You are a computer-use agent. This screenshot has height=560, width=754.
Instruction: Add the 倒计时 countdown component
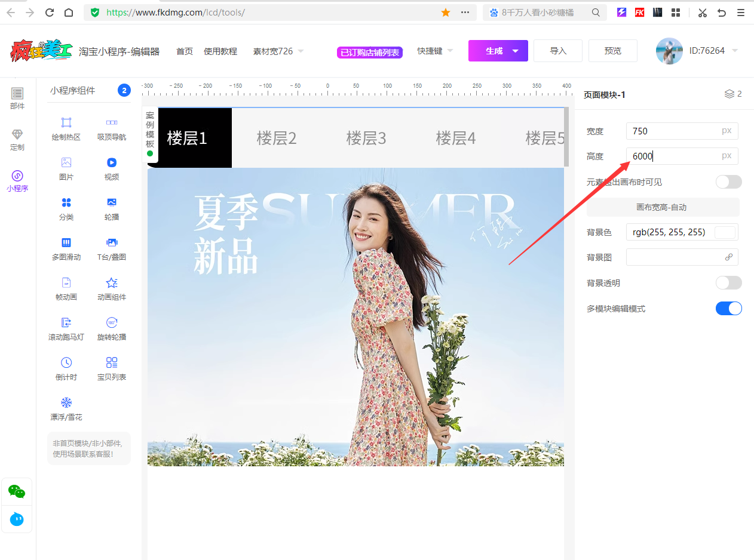click(66, 369)
